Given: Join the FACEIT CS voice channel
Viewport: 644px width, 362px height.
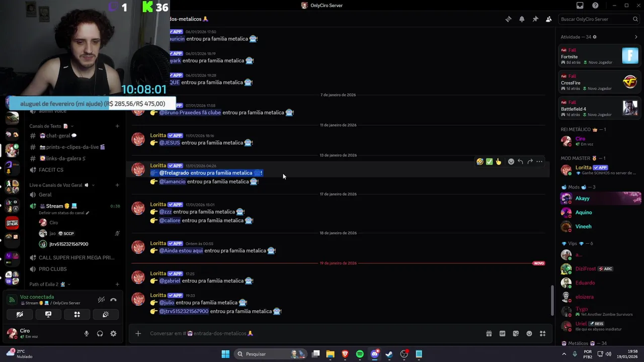Looking at the screenshot, I should pos(74,170).
